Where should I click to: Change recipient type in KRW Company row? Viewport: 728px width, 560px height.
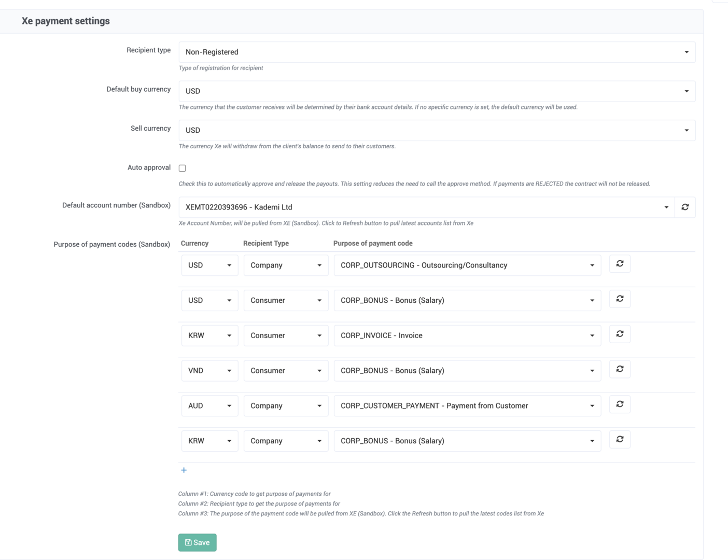point(286,441)
